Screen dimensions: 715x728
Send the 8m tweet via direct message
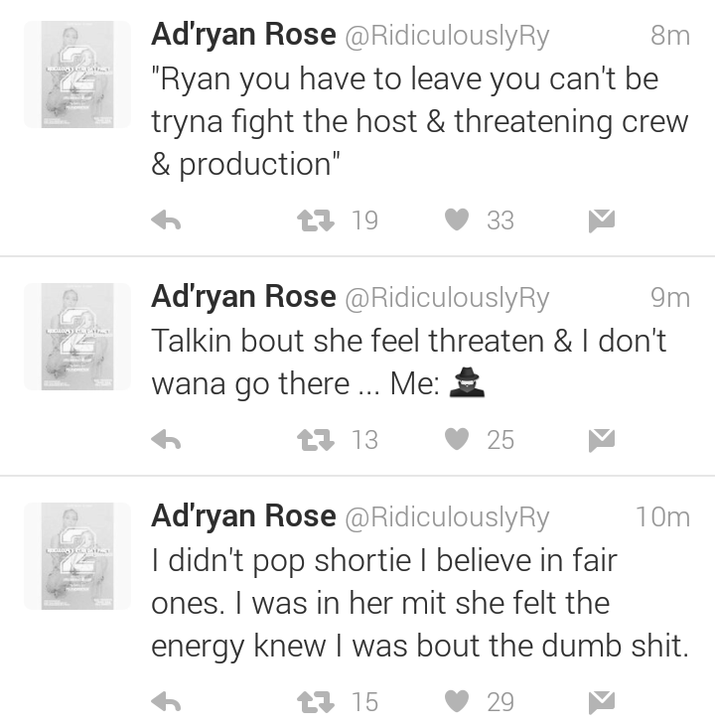tap(602, 220)
